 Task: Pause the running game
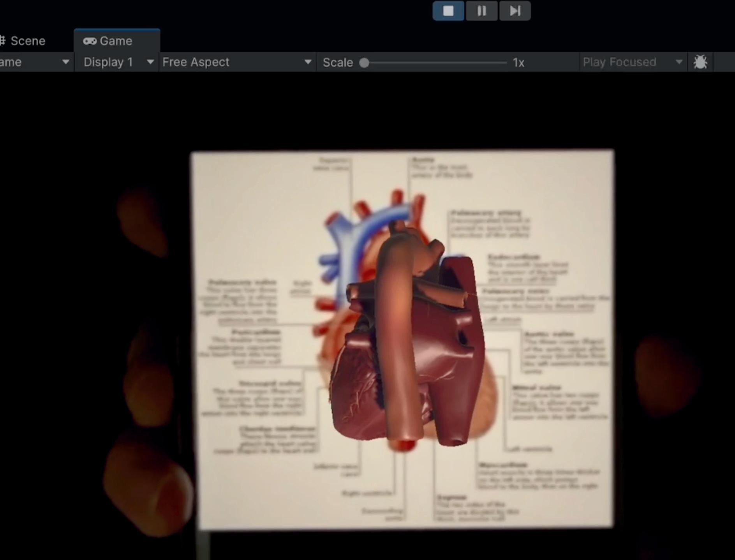[482, 11]
